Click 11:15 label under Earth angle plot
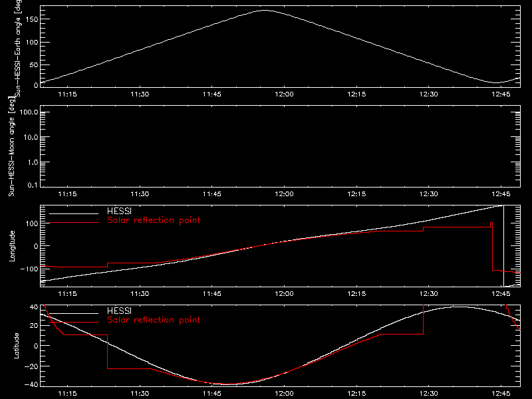Viewport: 532px width, 399px height. pyautogui.click(x=68, y=94)
